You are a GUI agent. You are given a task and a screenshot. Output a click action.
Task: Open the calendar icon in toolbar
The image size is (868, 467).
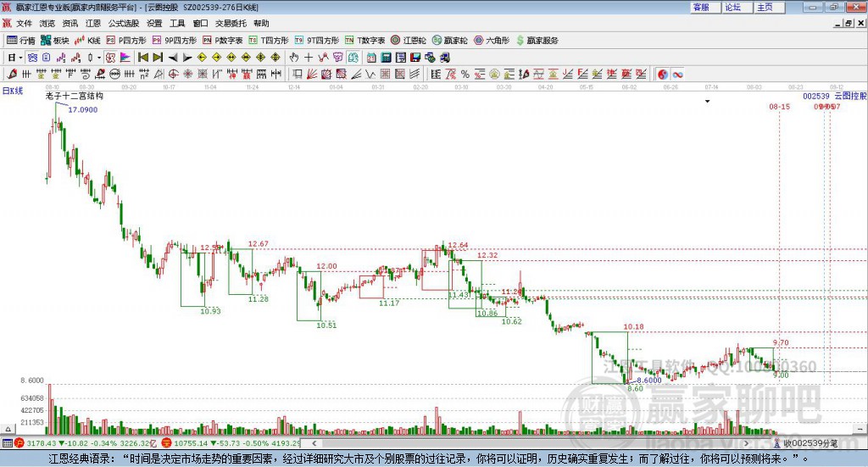pos(371,58)
